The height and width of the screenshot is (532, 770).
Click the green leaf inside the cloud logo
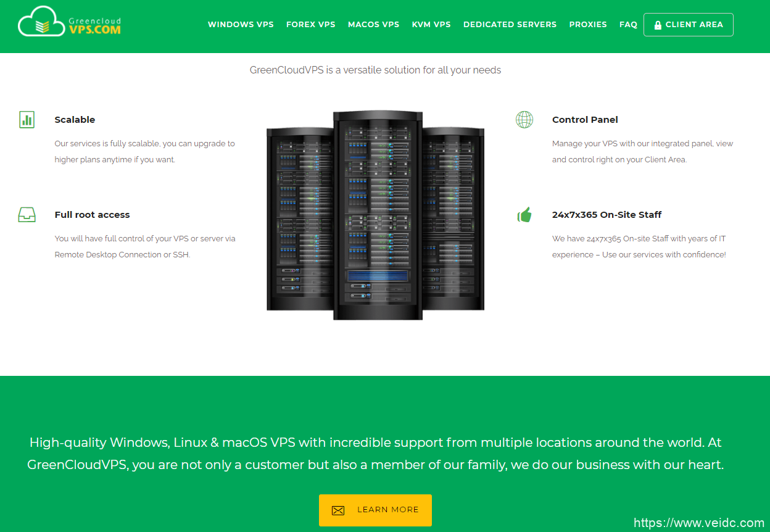pos(42,25)
